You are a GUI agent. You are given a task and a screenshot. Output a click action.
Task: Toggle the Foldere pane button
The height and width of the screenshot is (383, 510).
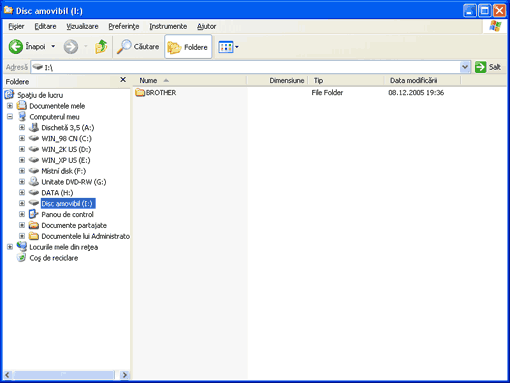point(188,47)
